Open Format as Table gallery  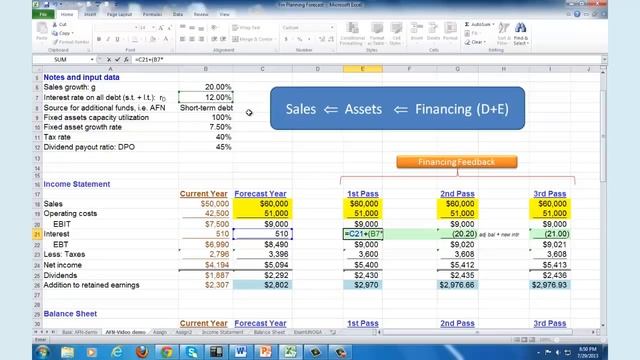[x=376, y=33]
